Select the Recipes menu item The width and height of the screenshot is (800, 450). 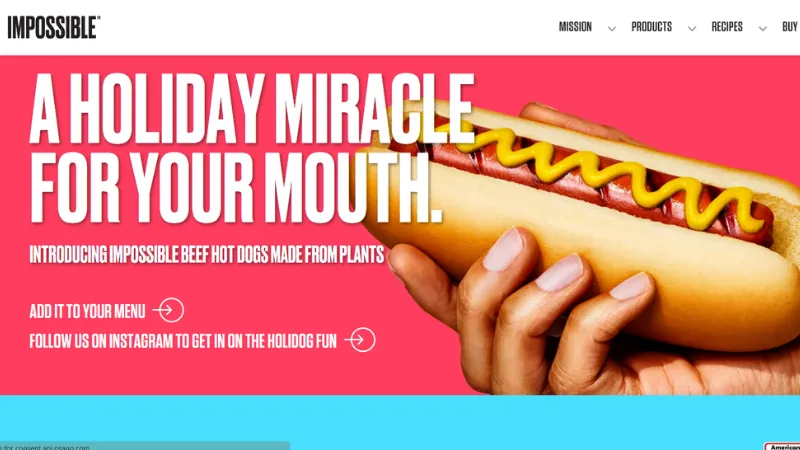pyautogui.click(x=727, y=27)
